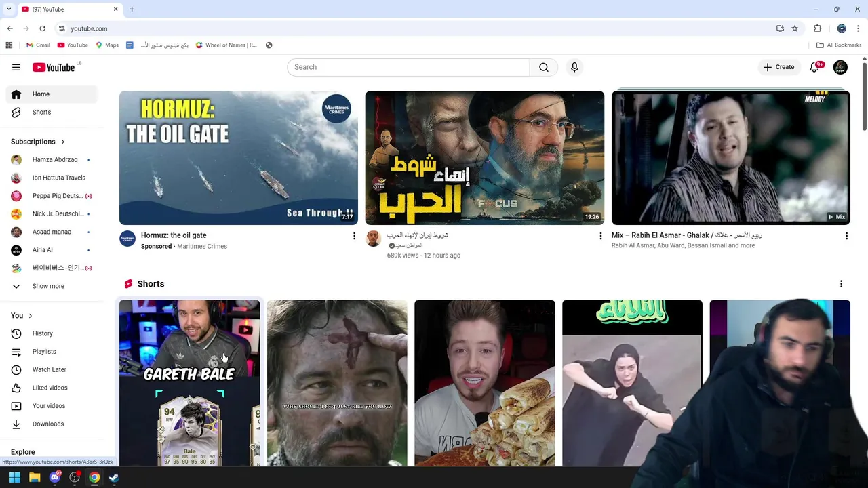Open Airia AI subscription

point(52,250)
